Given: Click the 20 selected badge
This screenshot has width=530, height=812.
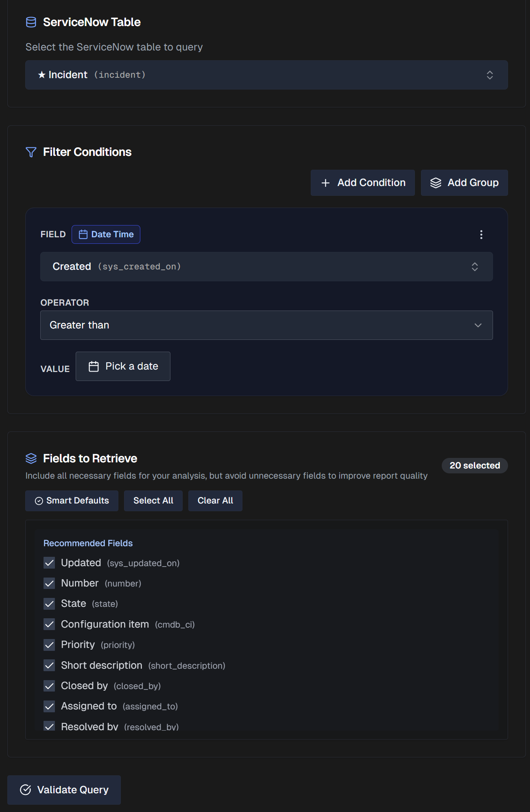Looking at the screenshot, I should pyautogui.click(x=474, y=466).
